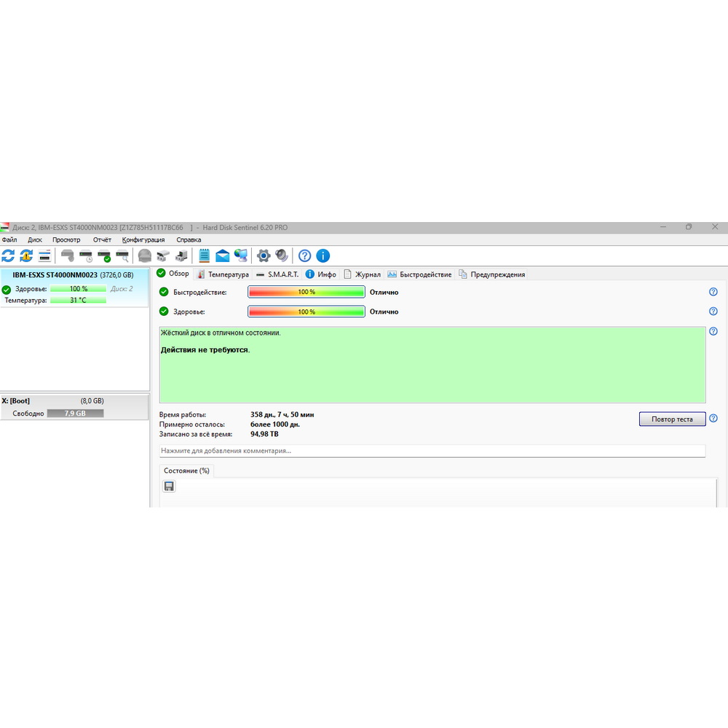This screenshot has height=728, width=728.
Task: Click the Диск: 2 label in left panel
Action: [122, 289]
